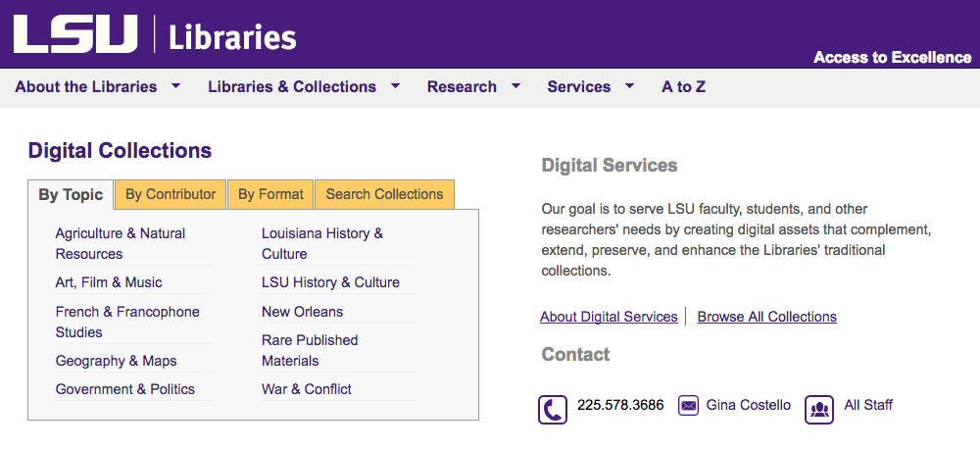Click the Libraries header title

pos(232,37)
